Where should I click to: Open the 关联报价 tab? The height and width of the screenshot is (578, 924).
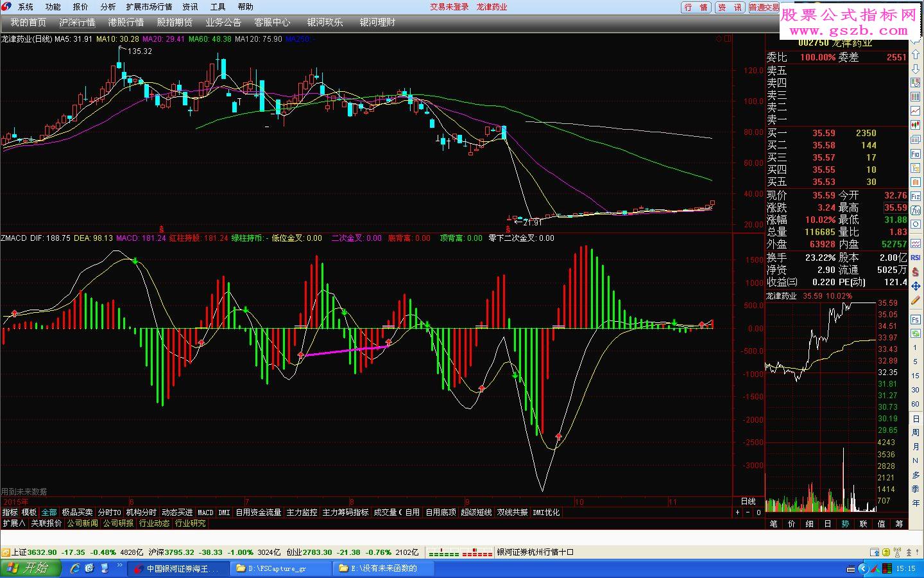(x=47, y=523)
